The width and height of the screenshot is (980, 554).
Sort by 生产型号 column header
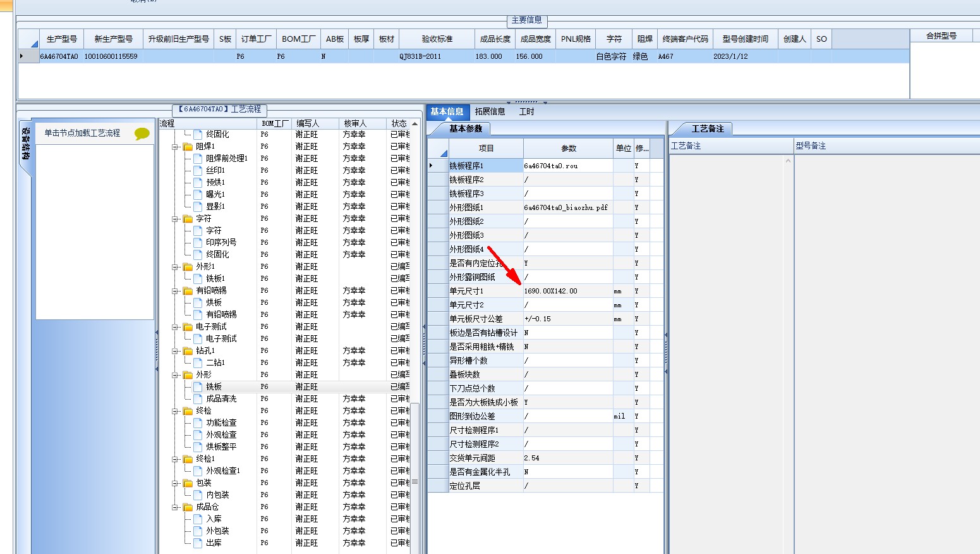pyautogui.click(x=62, y=39)
